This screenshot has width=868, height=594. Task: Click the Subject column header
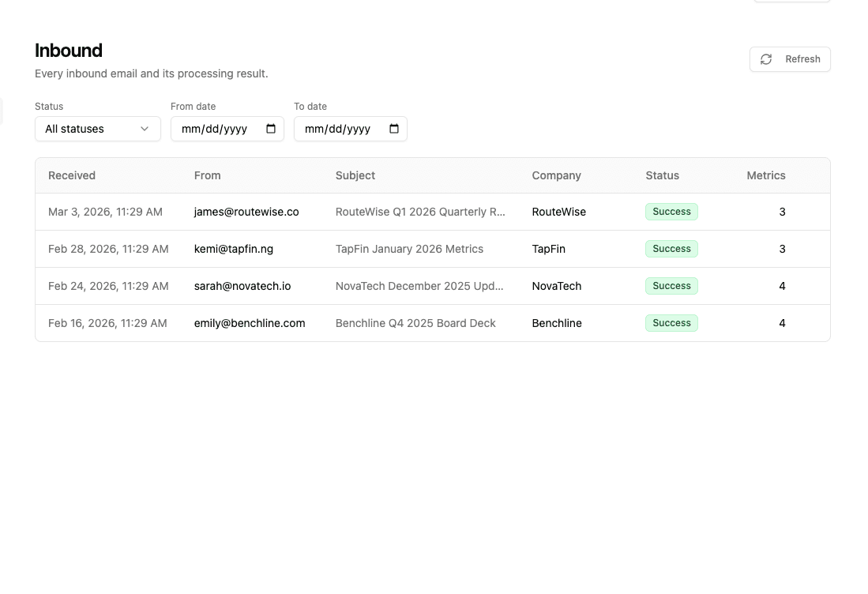click(x=355, y=175)
